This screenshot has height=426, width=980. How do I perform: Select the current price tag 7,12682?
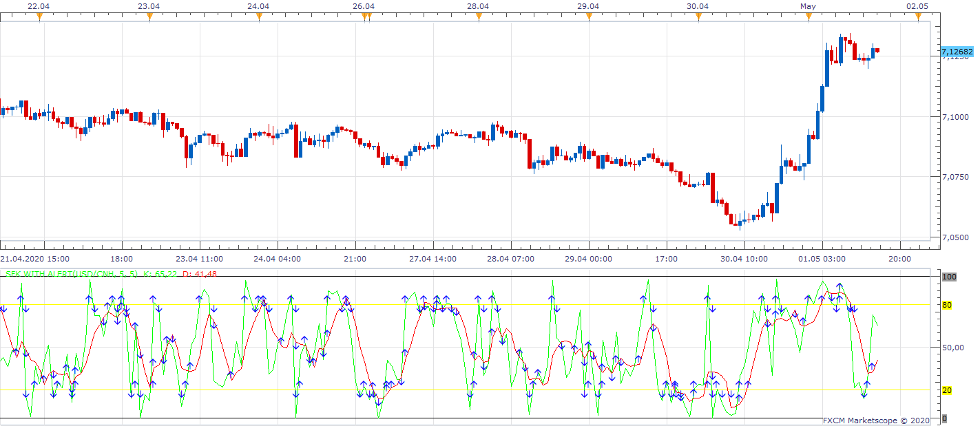coord(957,52)
